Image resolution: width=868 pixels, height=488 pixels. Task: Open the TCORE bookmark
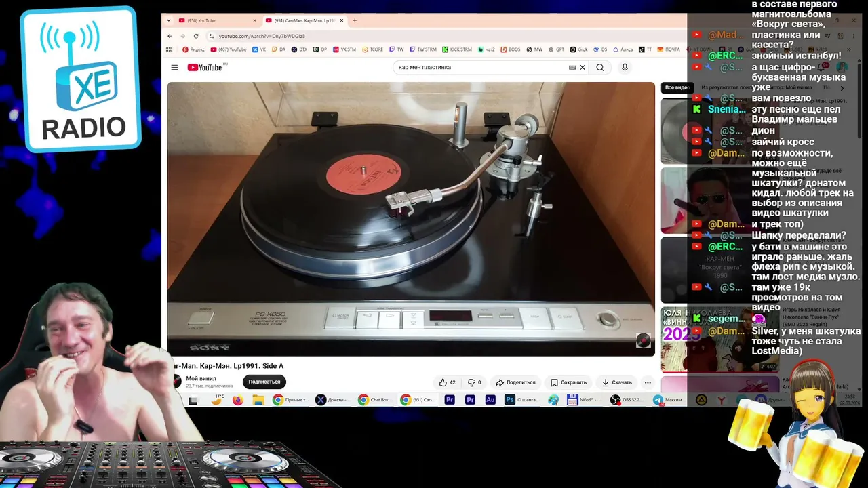pos(373,49)
